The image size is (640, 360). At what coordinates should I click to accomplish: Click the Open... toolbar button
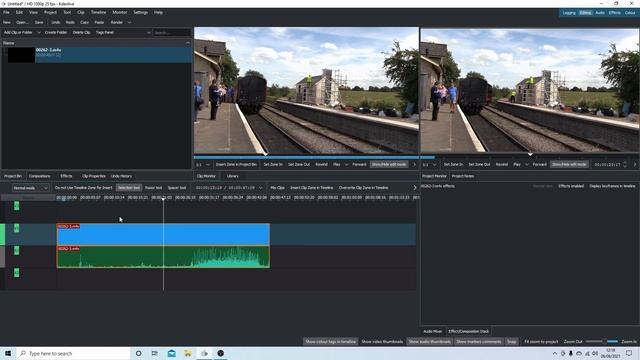pyautogui.click(x=22, y=22)
